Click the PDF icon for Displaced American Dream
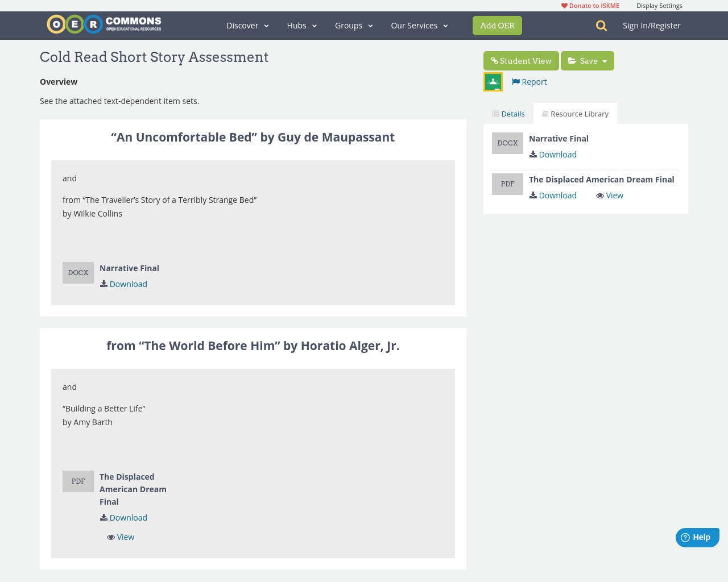The height and width of the screenshot is (582, 728). tap(507, 183)
